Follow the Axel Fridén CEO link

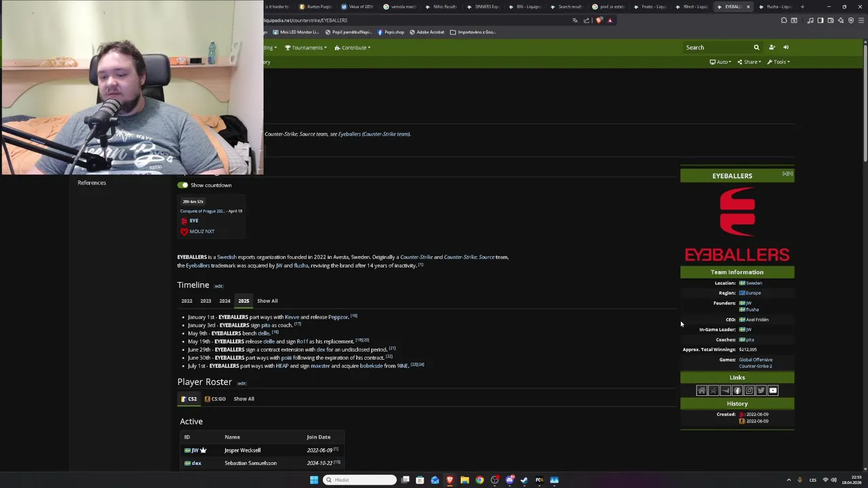pos(757,319)
